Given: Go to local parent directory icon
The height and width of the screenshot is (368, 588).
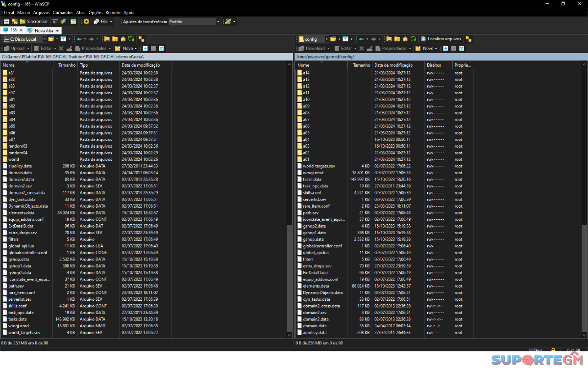Looking at the screenshot, I should click(x=106, y=39).
